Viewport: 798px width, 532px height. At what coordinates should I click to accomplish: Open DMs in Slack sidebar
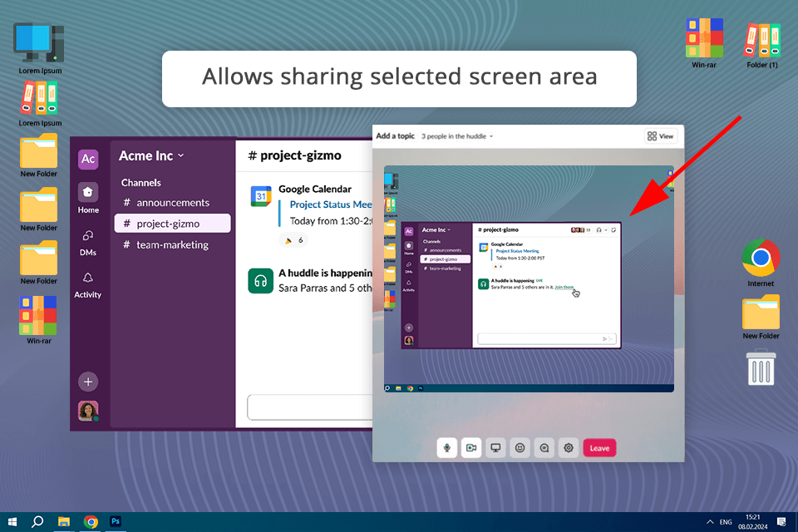click(88, 243)
